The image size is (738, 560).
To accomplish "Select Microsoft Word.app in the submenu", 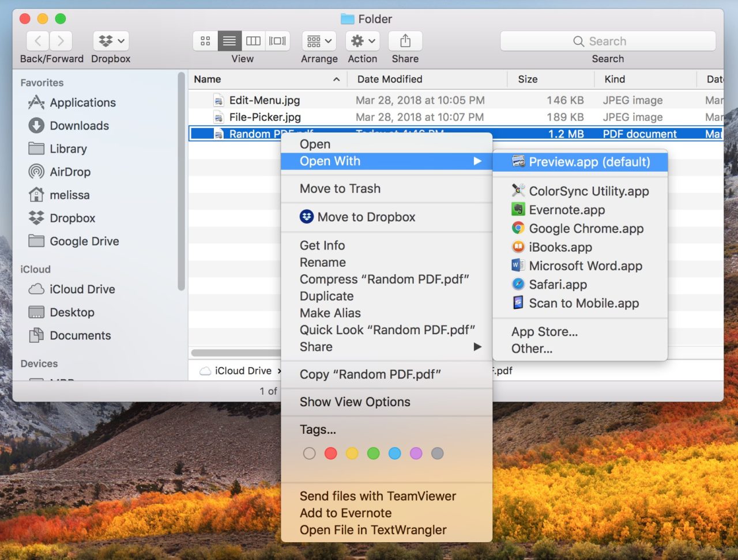I will click(x=585, y=266).
